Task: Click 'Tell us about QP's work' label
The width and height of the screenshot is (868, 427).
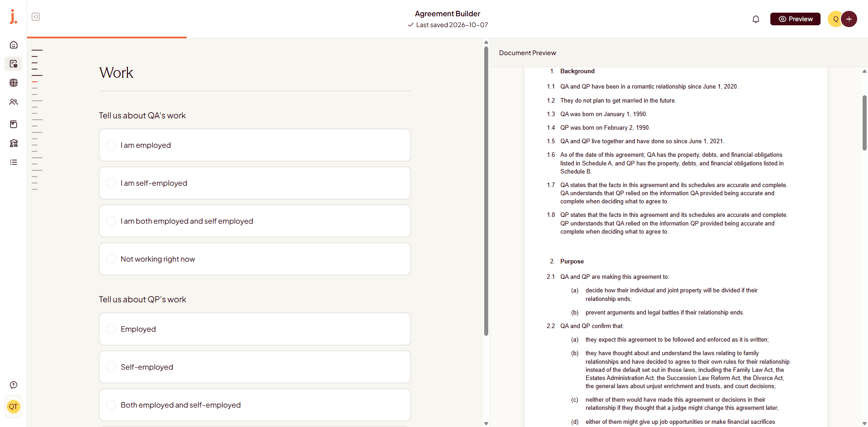Action: click(x=142, y=300)
